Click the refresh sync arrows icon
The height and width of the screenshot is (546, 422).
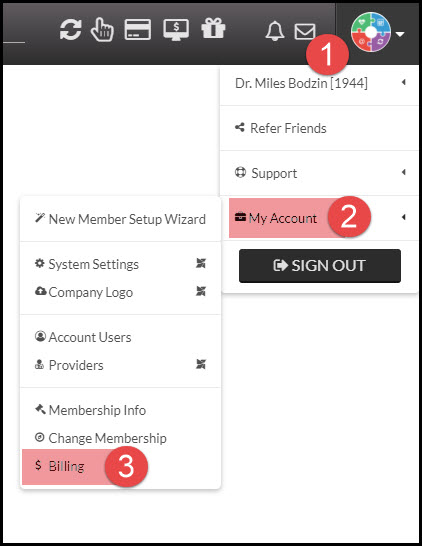click(x=71, y=30)
